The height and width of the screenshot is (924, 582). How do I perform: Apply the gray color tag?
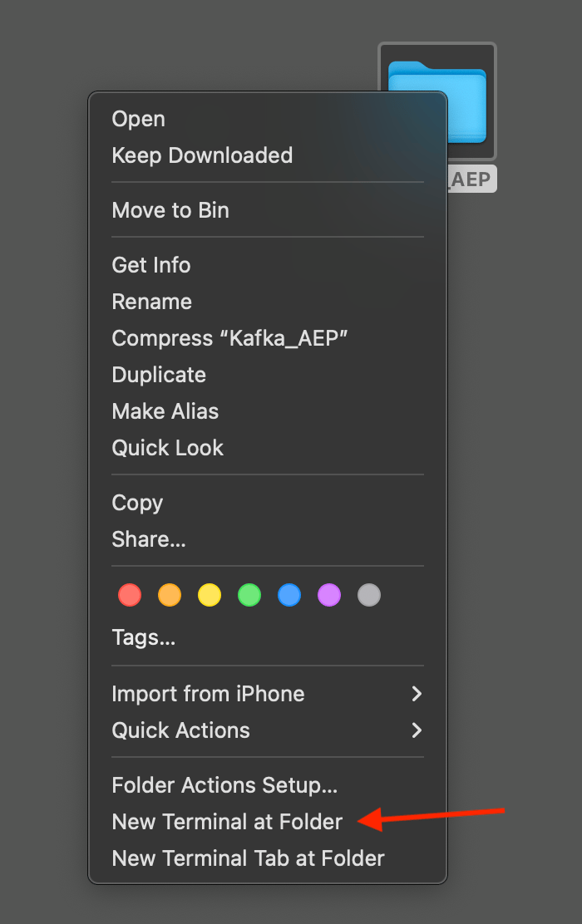(x=369, y=595)
